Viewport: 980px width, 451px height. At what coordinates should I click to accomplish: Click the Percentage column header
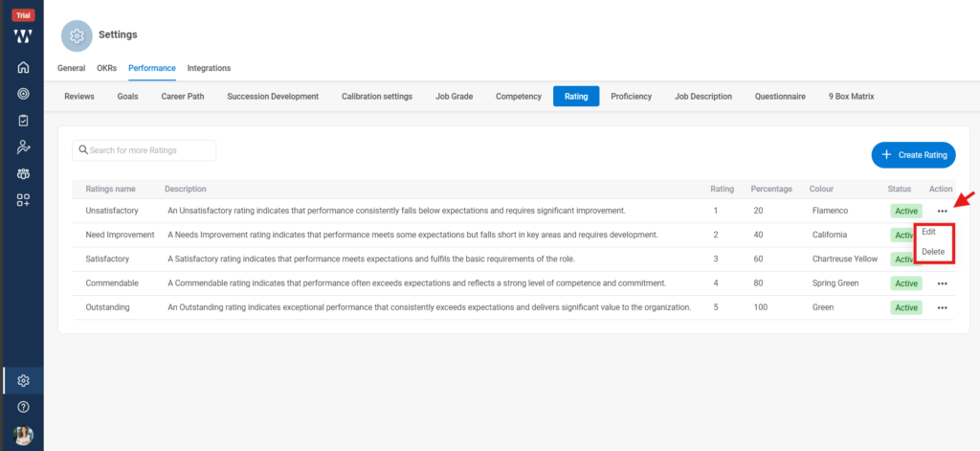click(771, 189)
